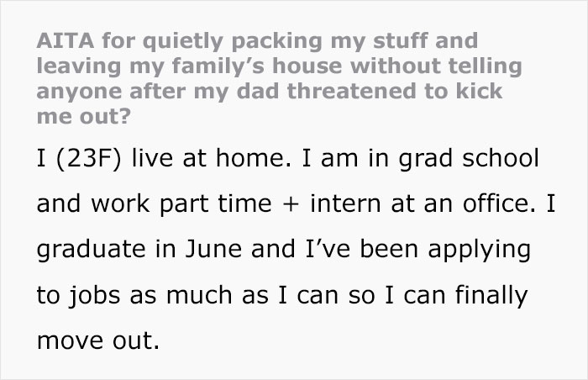Click "family's" in the post title
This screenshot has width=588, height=380.
pyautogui.click(x=219, y=67)
